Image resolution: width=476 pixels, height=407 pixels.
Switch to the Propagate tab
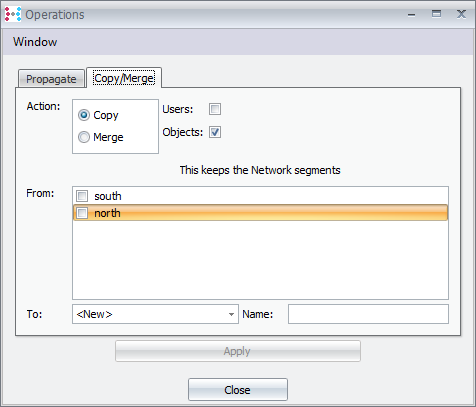coord(51,79)
